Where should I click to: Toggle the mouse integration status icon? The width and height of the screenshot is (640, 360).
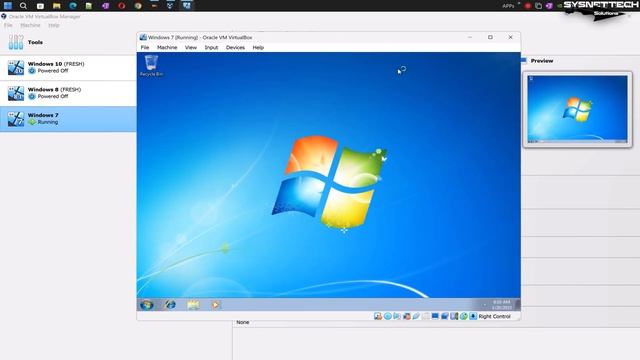tap(464, 316)
